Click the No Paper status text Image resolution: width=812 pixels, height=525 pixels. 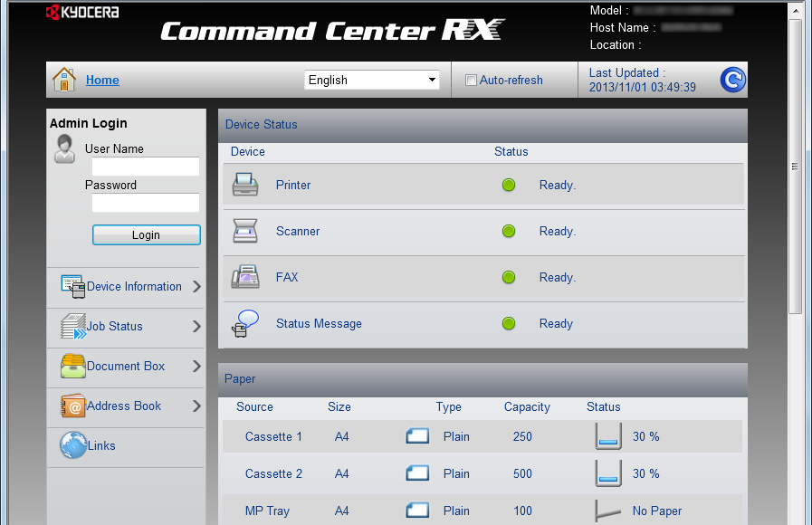(x=656, y=511)
